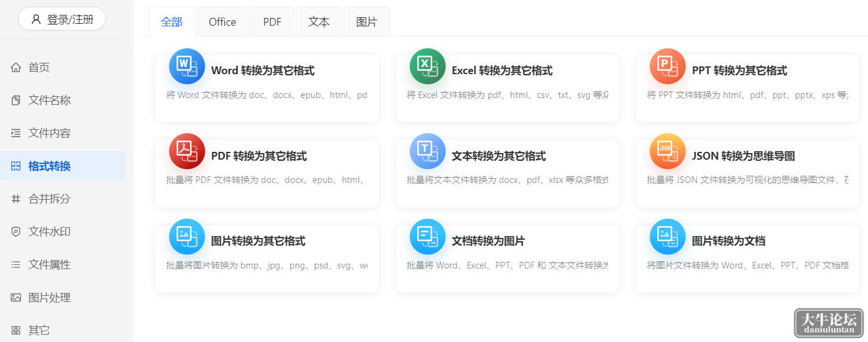Click the icon beside 文件内容
The width and height of the screenshot is (868, 342).
point(16,133)
